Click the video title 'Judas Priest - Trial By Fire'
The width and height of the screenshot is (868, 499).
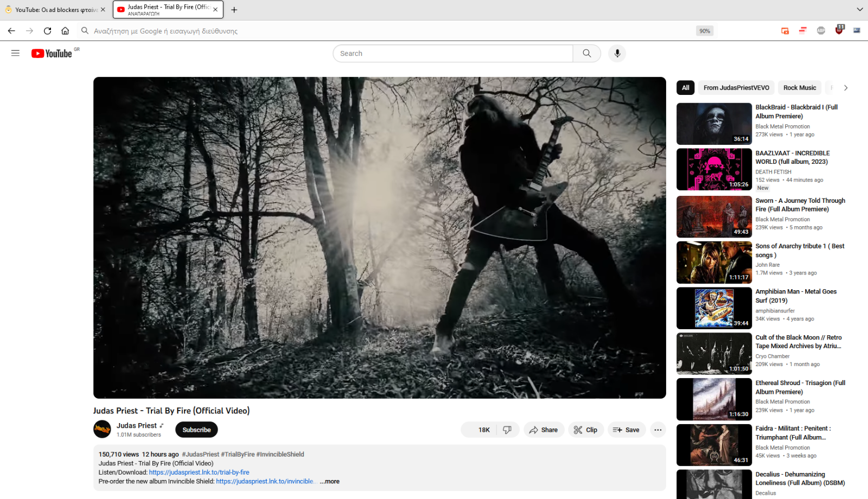(171, 411)
